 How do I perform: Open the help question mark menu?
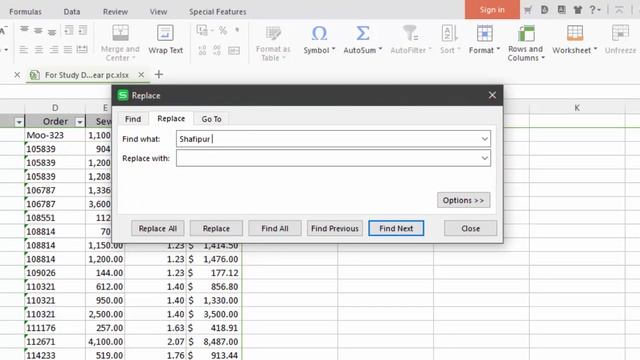point(594,10)
